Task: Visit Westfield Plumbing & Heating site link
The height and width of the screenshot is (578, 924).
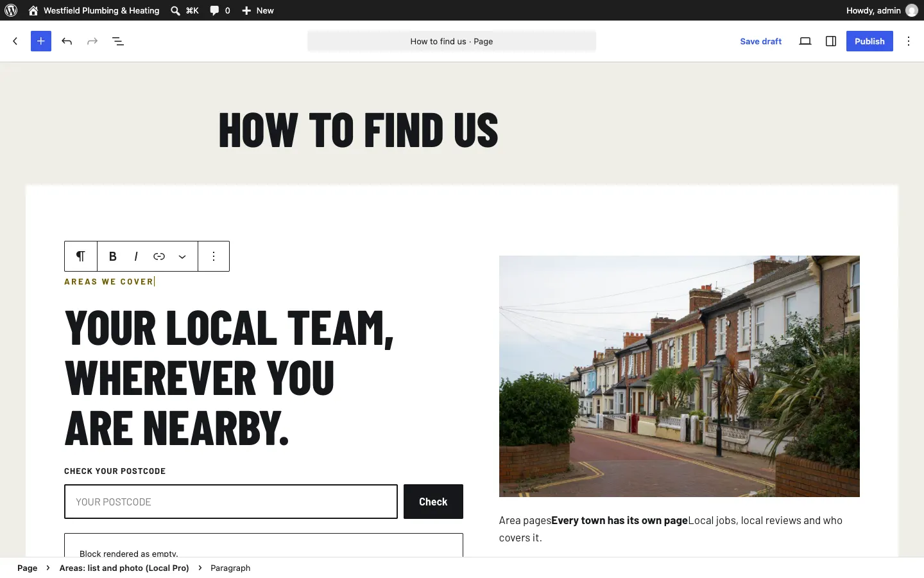Action: click(x=94, y=10)
